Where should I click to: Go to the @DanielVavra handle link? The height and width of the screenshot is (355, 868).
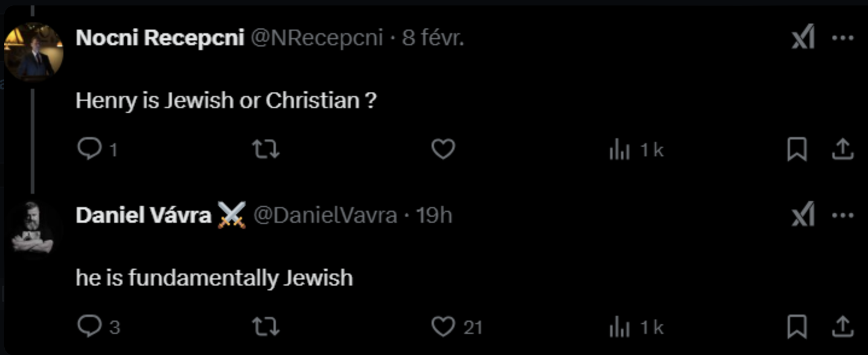click(325, 216)
